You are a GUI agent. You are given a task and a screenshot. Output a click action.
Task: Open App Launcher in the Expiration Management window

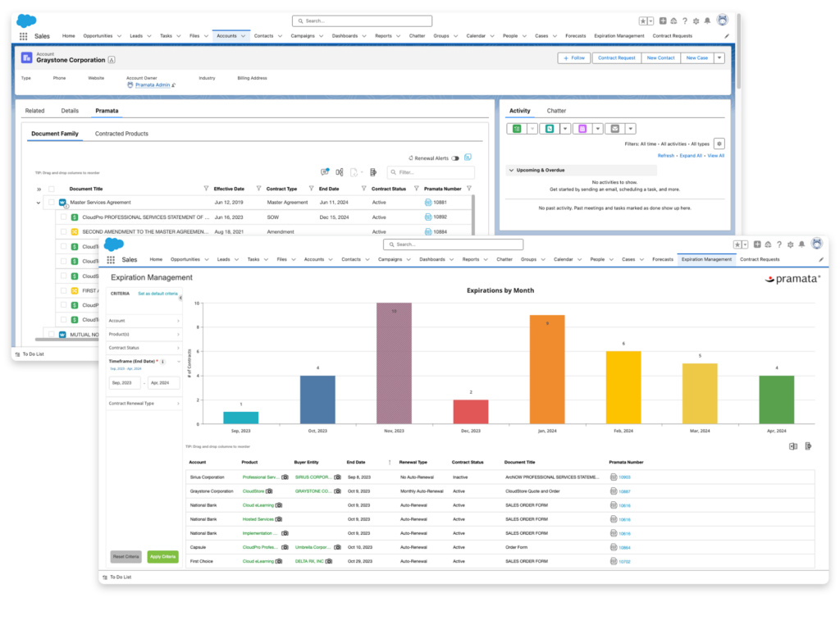(x=111, y=260)
